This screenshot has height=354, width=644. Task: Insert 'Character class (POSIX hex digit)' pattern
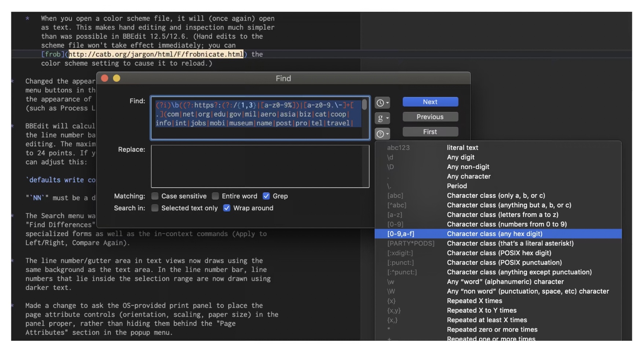[x=498, y=253]
